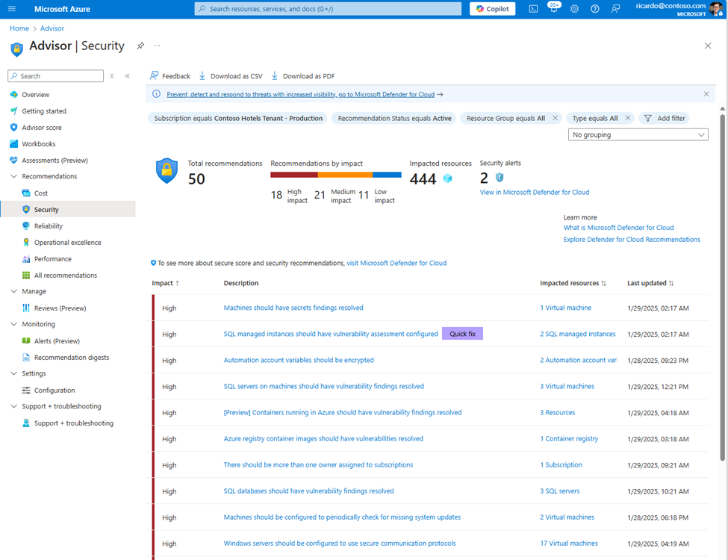The image size is (728, 560).
Task: Open the more options ellipsis by title
Action: 157,46
